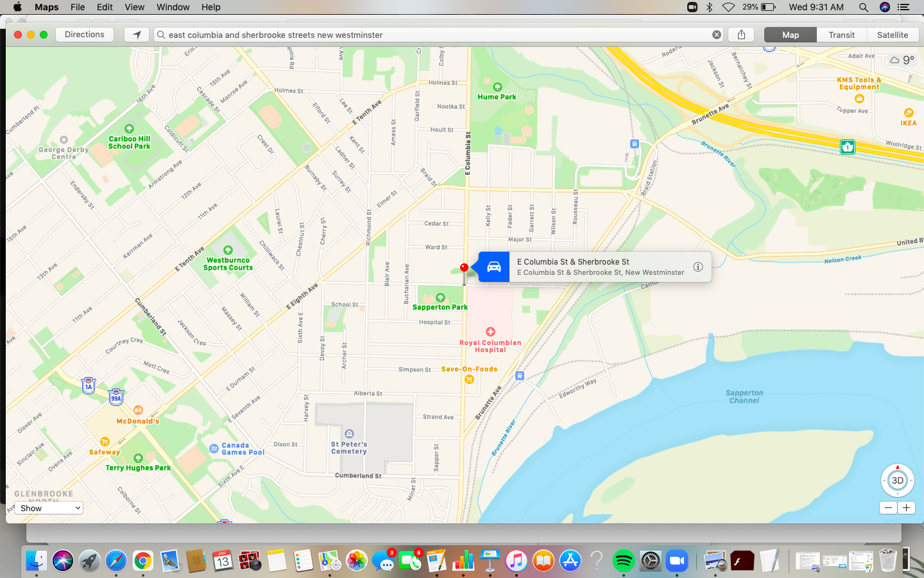Click the Sapperton Channel water label
The height and width of the screenshot is (578, 924).
tap(744, 396)
